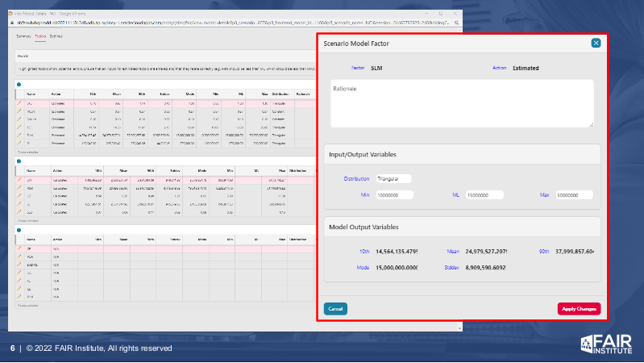Focus the ML field containing 15000000
Screen dimensions: 644x363
pyautogui.click(x=484, y=195)
